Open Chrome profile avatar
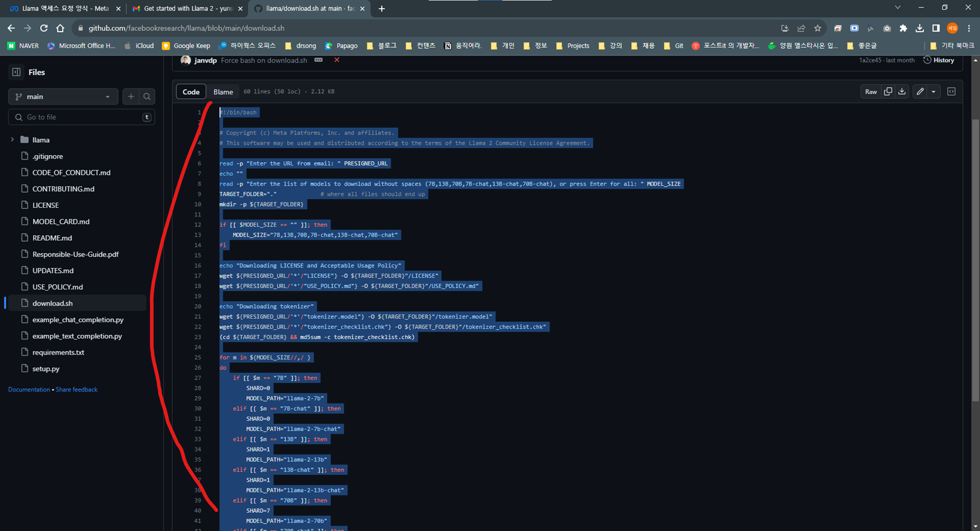The image size is (980, 531). click(x=952, y=28)
